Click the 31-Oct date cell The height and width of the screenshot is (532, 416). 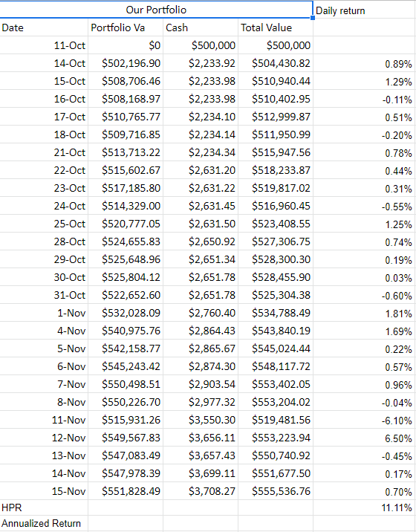44,295
